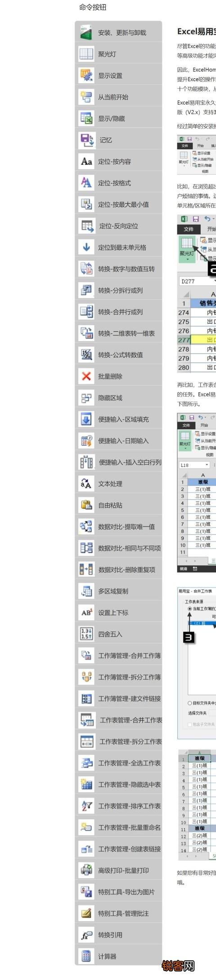Click the 转换-公式转数值 icon

coord(86,355)
